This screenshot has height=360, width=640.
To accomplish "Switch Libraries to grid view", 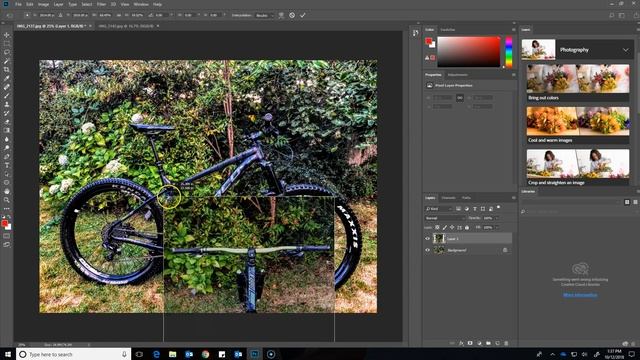I will click(x=627, y=202).
